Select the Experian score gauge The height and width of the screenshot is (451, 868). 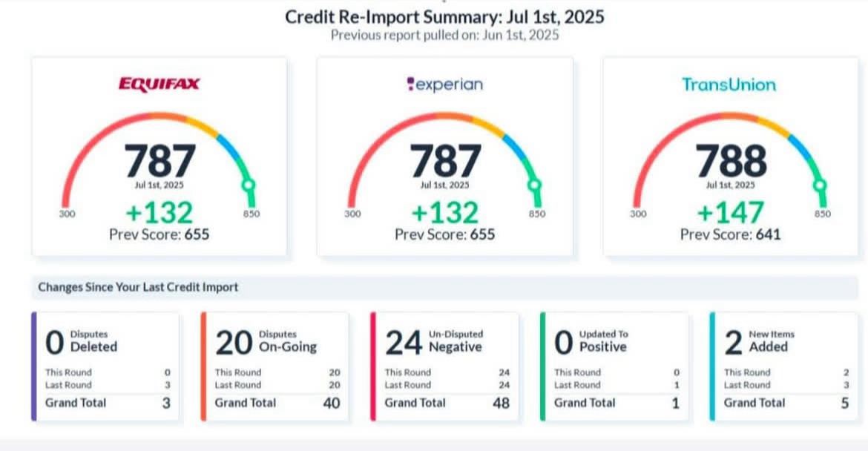coord(444,159)
